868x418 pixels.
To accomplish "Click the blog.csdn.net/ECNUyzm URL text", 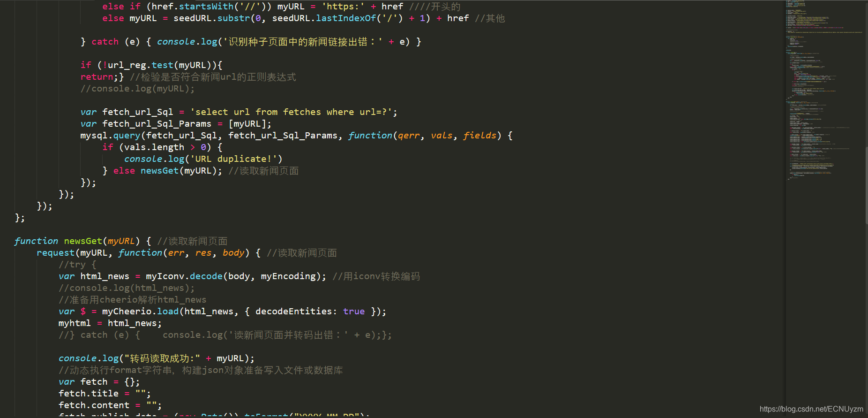I will (811, 409).
